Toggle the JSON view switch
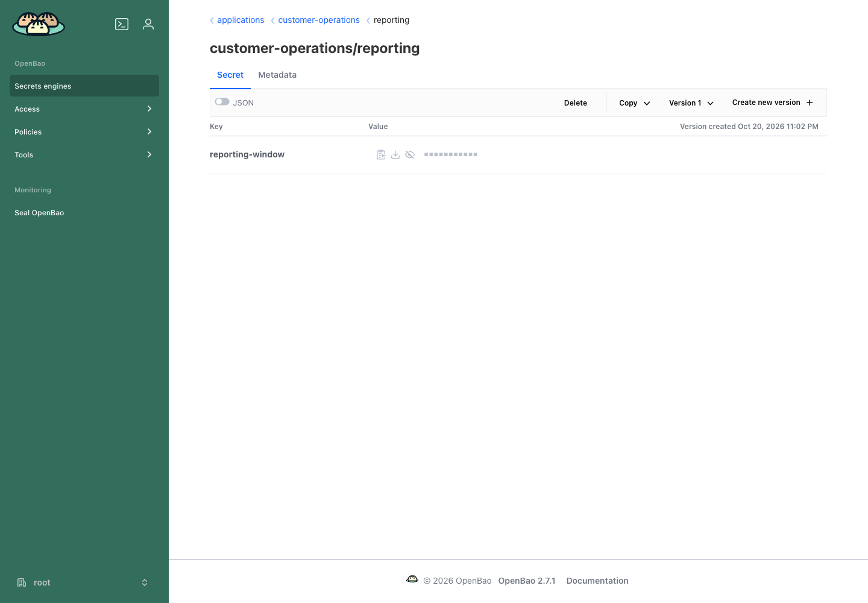 click(222, 102)
